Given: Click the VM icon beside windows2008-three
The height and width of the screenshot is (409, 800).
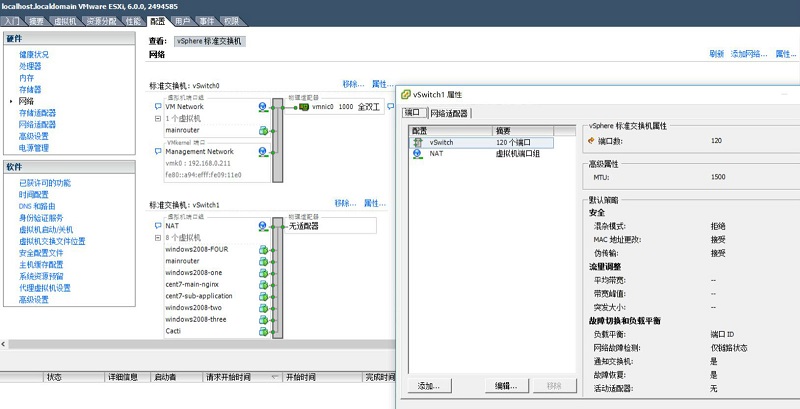Looking at the screenshot, I should click(x=263, y=320).
